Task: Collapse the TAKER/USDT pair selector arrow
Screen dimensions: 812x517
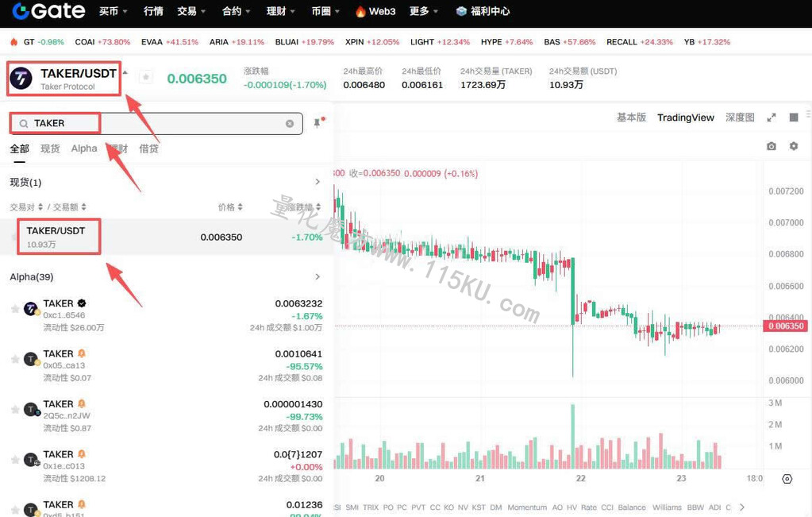Action: [125, 73]
